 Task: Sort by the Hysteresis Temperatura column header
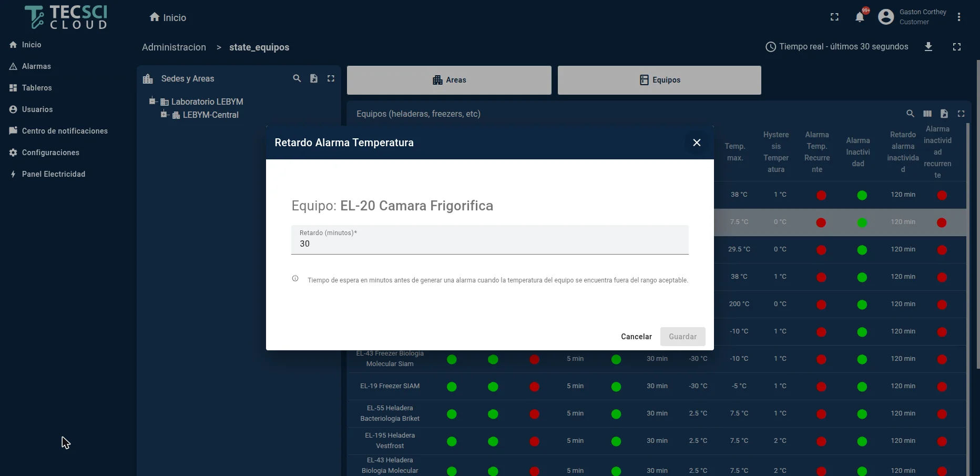776,152
